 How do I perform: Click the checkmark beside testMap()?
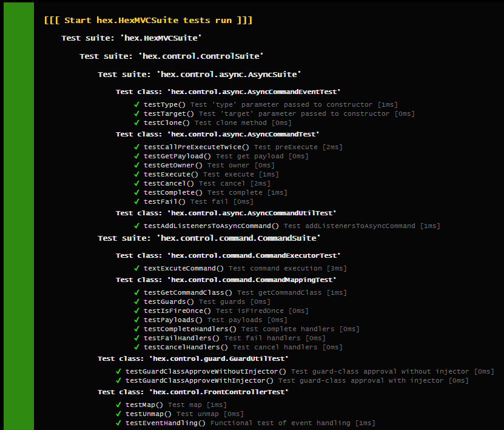[x=119, y=405]
